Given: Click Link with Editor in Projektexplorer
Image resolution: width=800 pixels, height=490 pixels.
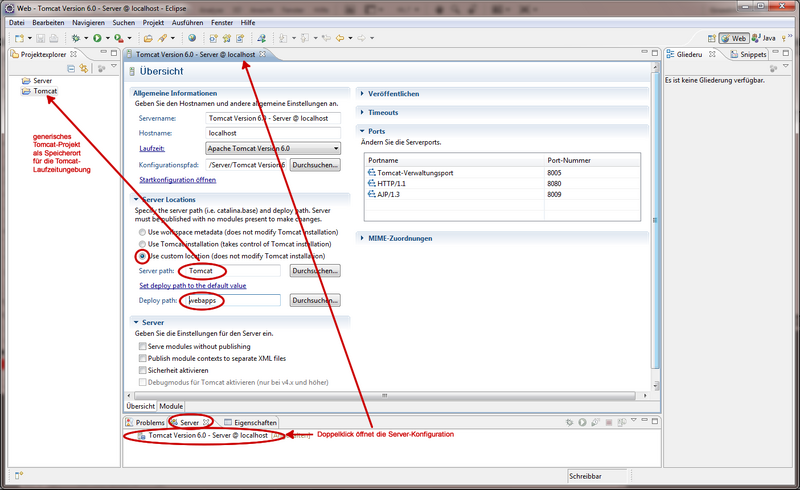Looking at the screenshot, I should (84, 68).
